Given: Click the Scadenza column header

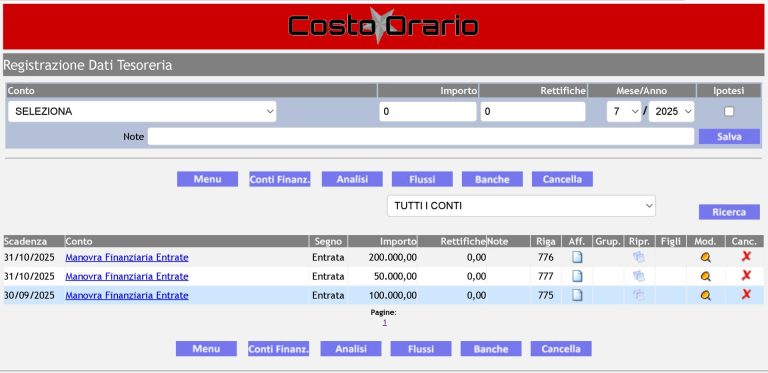Looking at the screenshot, I should pyautogui.click(x=33, y=241).
